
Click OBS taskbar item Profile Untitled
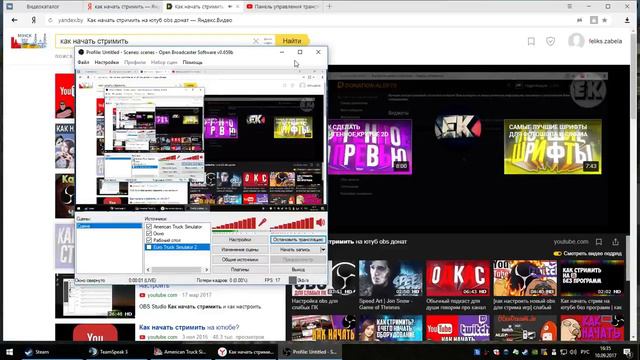[311, 352]
